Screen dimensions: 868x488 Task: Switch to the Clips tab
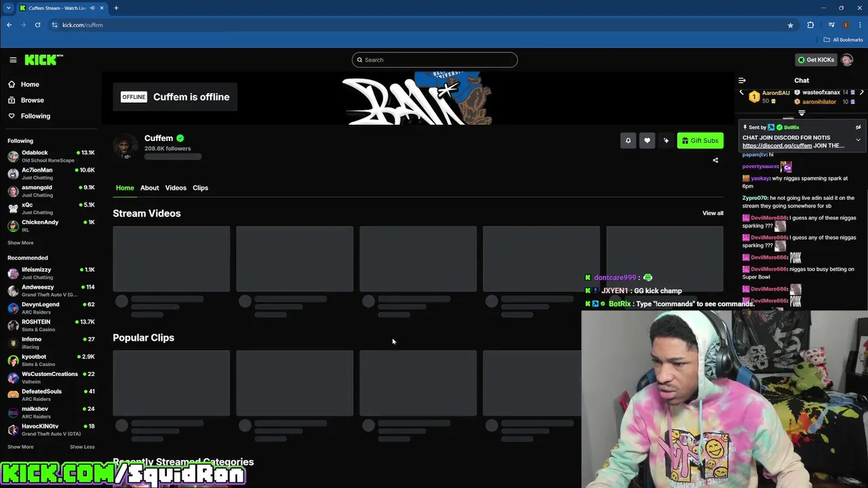(200, 188)
